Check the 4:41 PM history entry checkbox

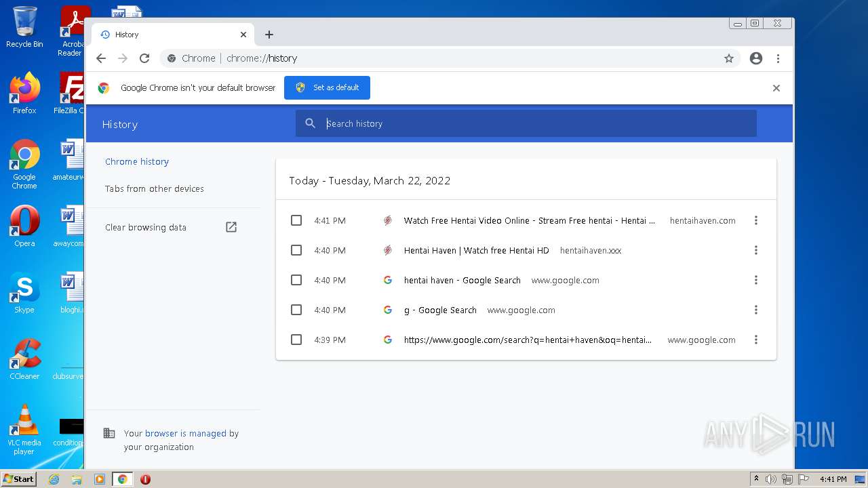(x=296, y=220)
